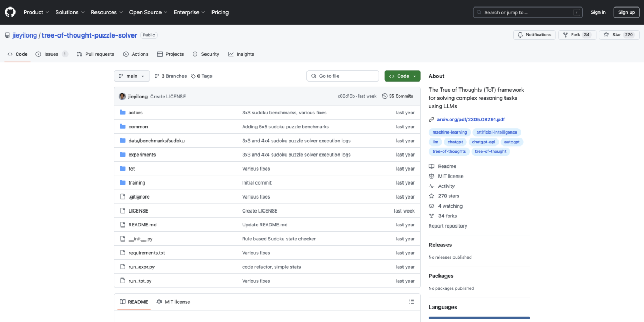
Task: Switch to the Issues tab
Action: (x=52, y=54)
